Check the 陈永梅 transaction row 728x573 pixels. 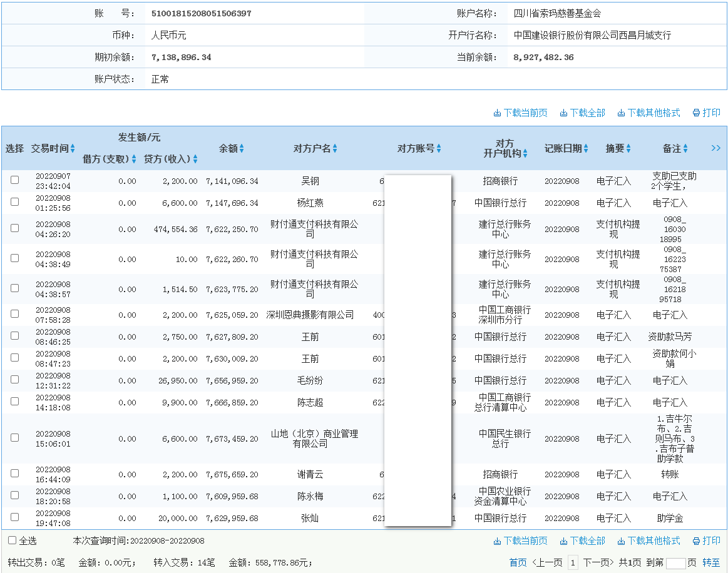[15, 495]
